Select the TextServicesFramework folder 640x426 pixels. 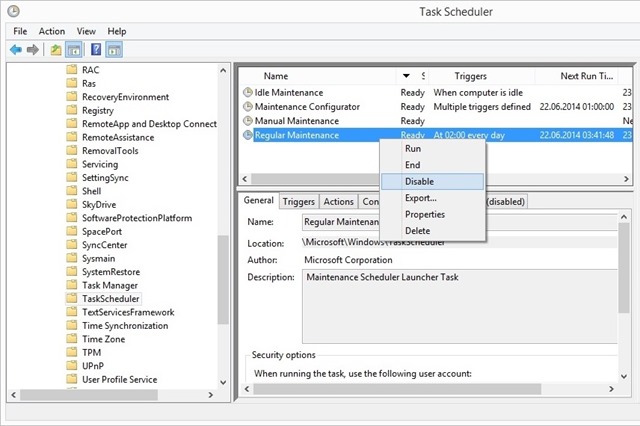point(128,313)
